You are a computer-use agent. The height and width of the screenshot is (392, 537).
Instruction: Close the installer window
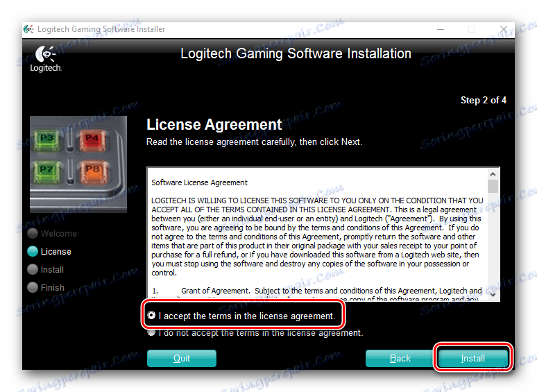click(x=504, y=29)
